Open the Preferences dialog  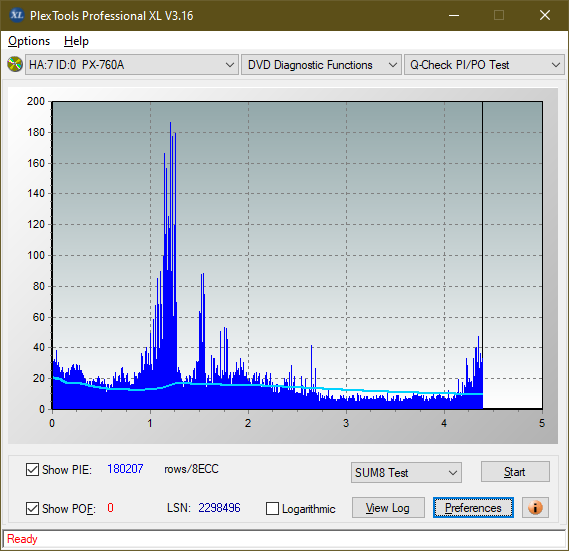tap(473, 507)
